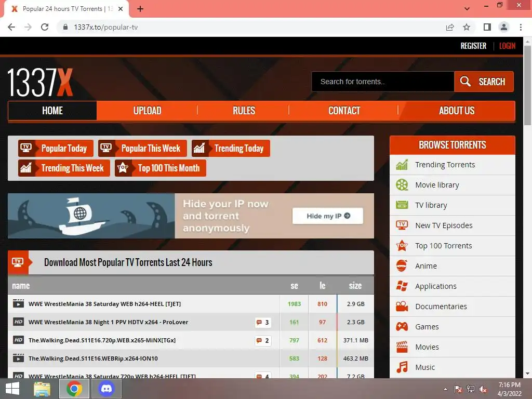Click the 'se' column header
The width and height of the screenshot is (532, 399).
tap(294, 286)
